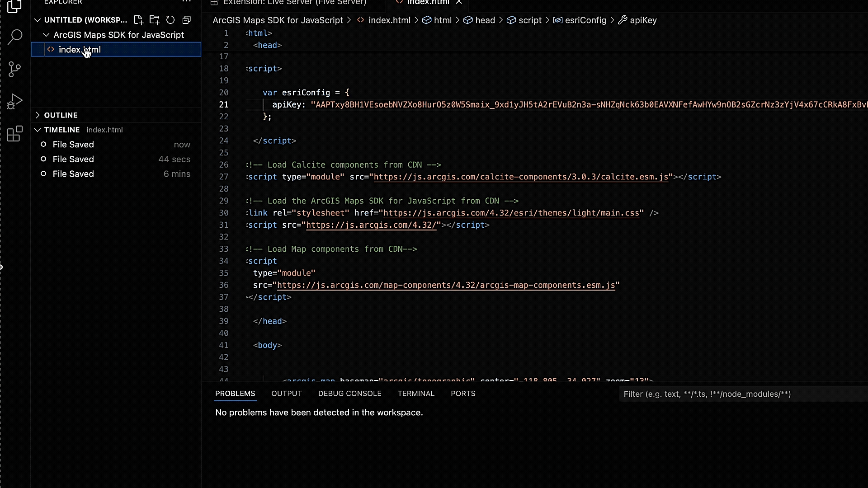Click the esriConfig breadcrumb item
The height and width of the screenshot is (488, 868).
(x=585, y=20)
